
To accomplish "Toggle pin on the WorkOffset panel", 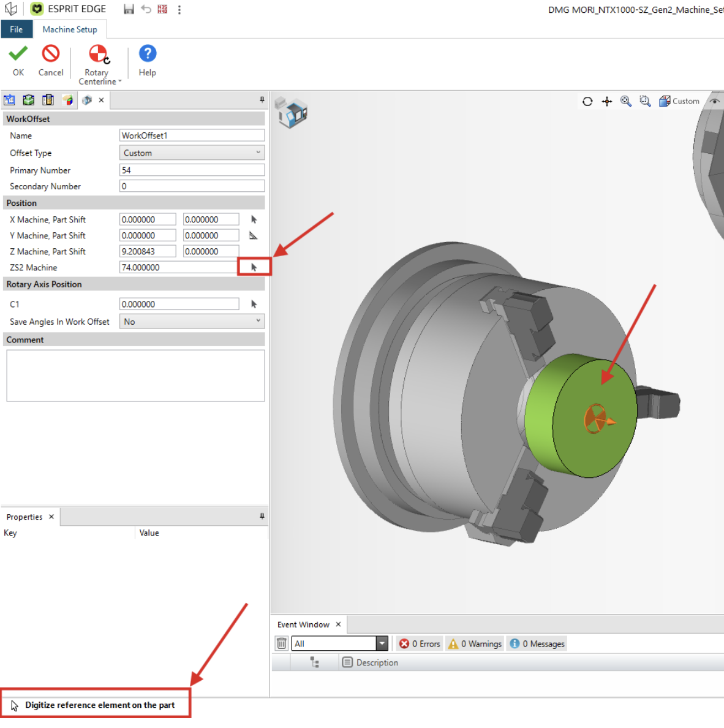I will pyautogui.click(x=262, y=100).
